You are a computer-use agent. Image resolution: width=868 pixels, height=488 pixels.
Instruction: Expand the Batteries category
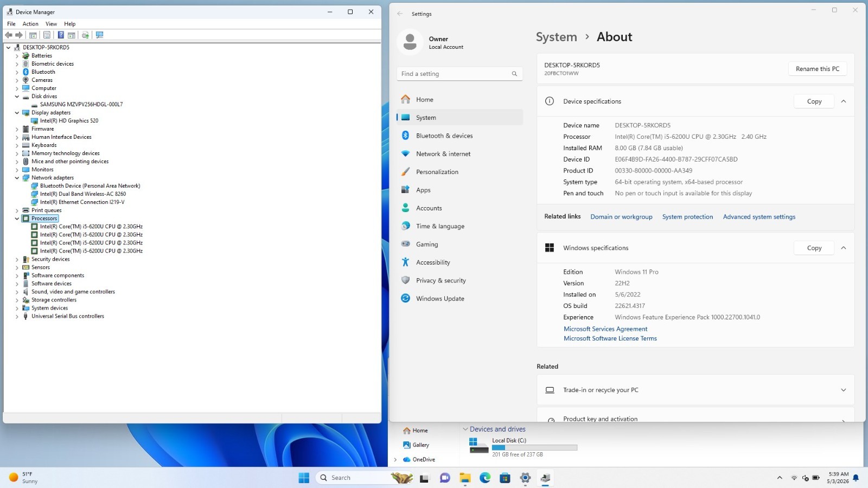coord(17,56)
